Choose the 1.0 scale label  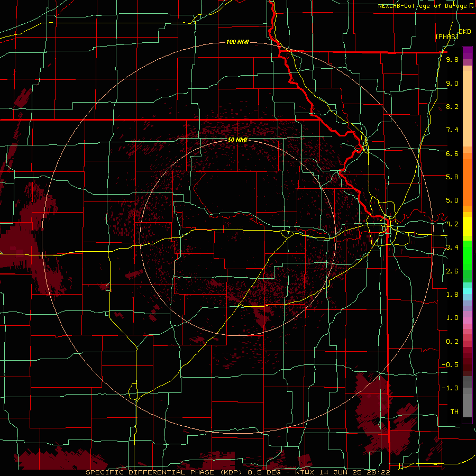(x=452, y=318)
